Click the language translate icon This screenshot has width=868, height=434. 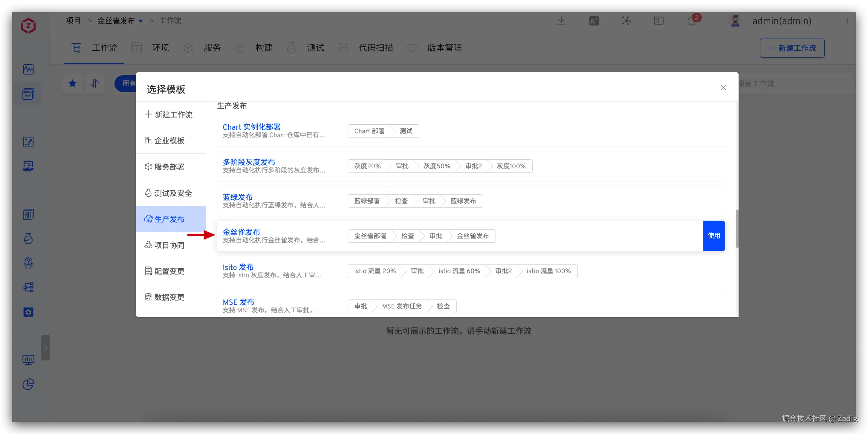pyautogui.click(x=594, y=21)
